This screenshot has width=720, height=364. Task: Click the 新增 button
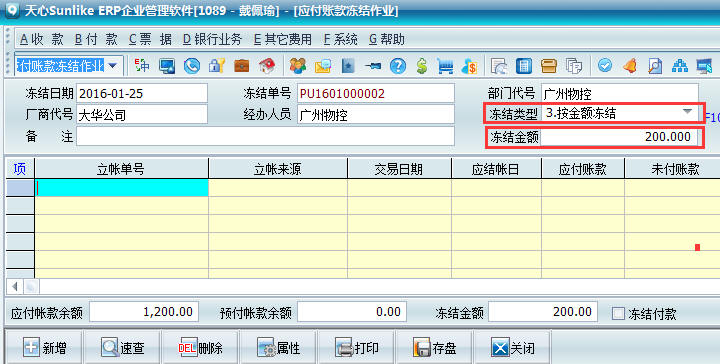pos(44,347)
